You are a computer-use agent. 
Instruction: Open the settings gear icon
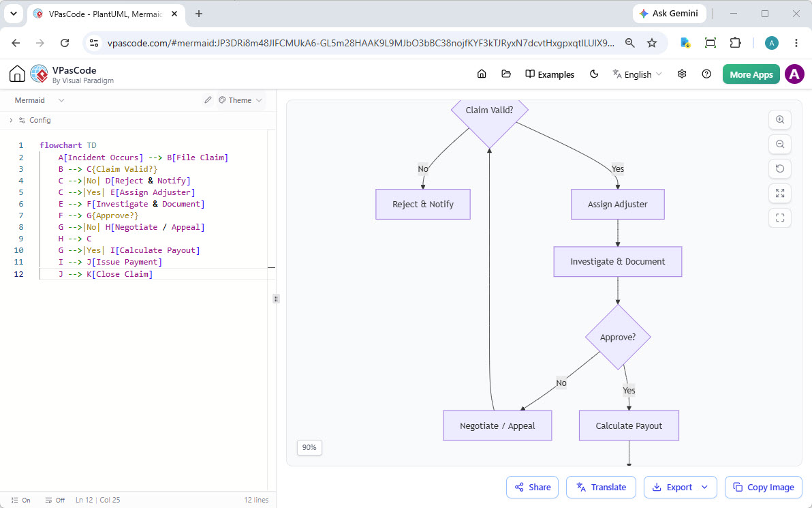682,74
